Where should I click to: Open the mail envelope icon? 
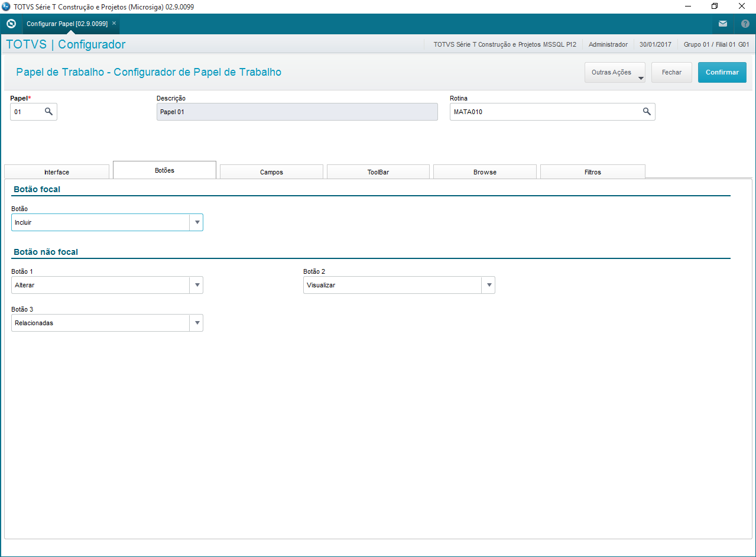click(723, 24)
